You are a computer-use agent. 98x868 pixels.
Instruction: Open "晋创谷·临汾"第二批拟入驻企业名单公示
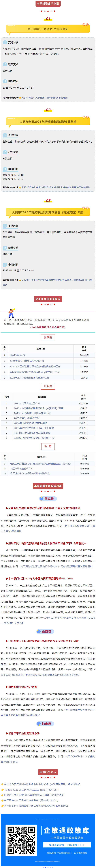click(x=31, y=790)
